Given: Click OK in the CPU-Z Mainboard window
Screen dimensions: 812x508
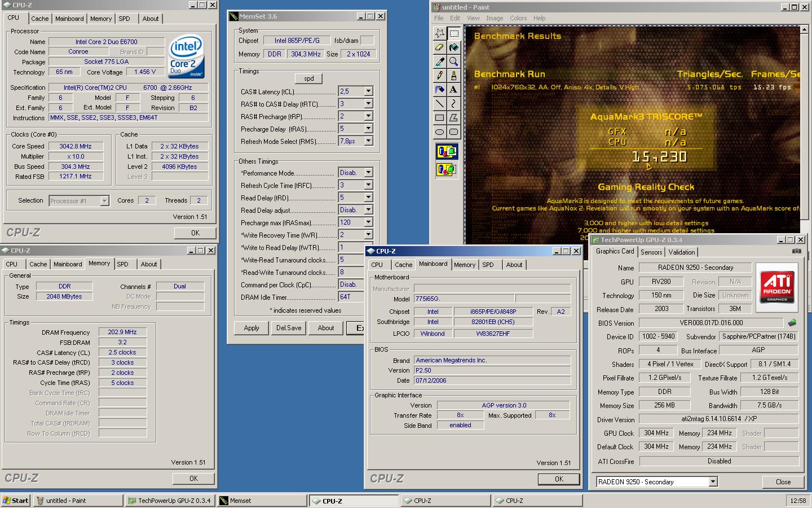Looking at the screenshot, I should point(559,479).
